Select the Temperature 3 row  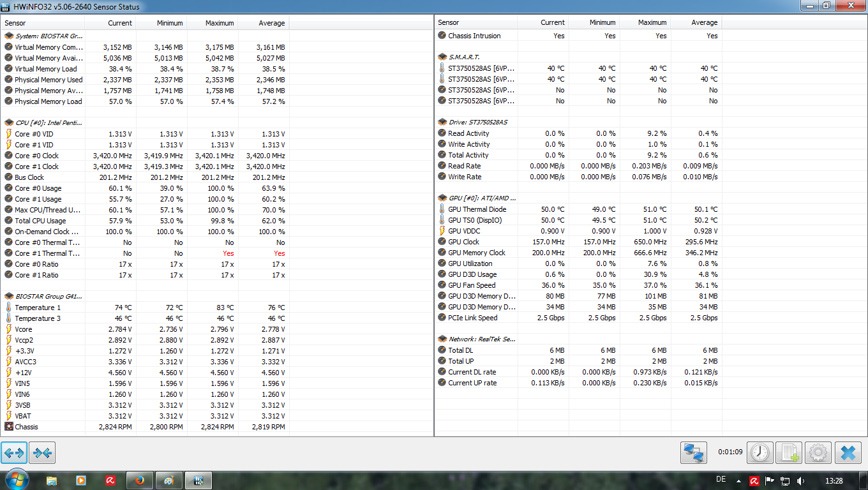145,318
